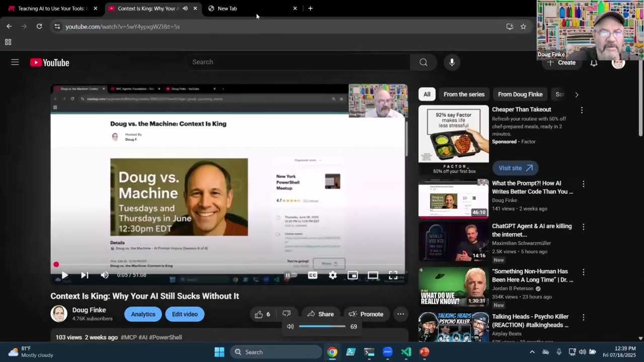The width and height of the screenshot is (644, 362).
Task: Open the YouTube guide hamburger menu
Action: click(15, 62)
